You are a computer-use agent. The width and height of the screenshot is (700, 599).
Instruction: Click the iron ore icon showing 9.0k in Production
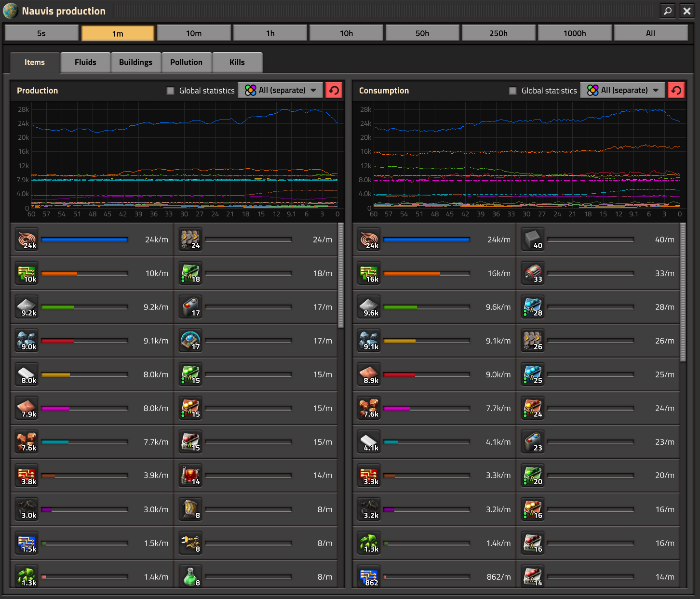[27, 341]
